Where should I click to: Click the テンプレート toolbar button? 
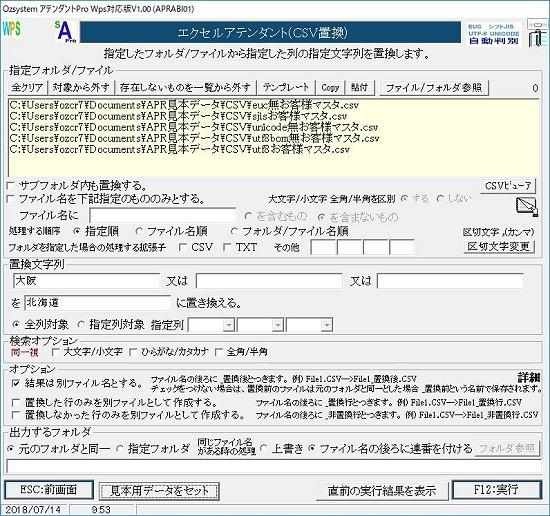pyautogui.click(x=286, y=87)
